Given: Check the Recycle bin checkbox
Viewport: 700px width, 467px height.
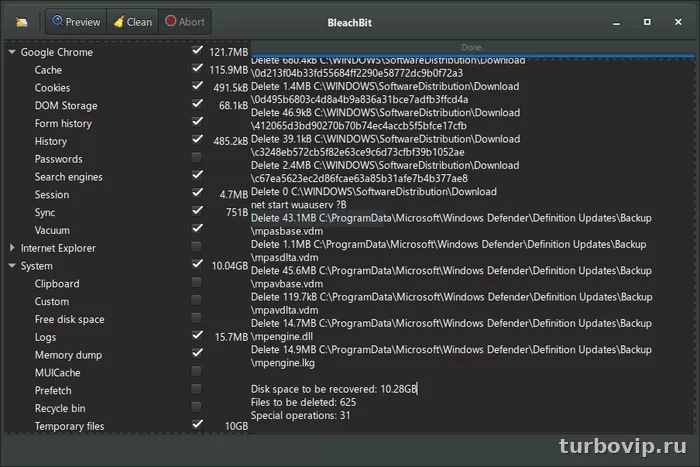Looking at the screenshot, I should [196, 407].
